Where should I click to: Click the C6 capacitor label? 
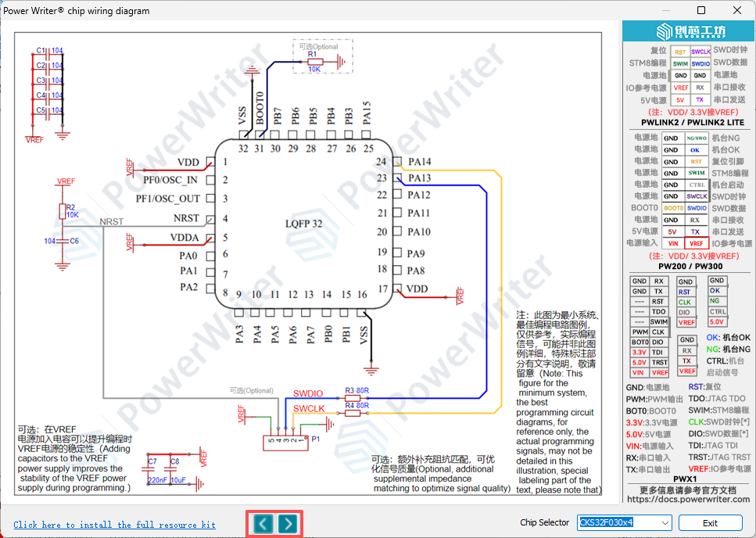[74, 241]
